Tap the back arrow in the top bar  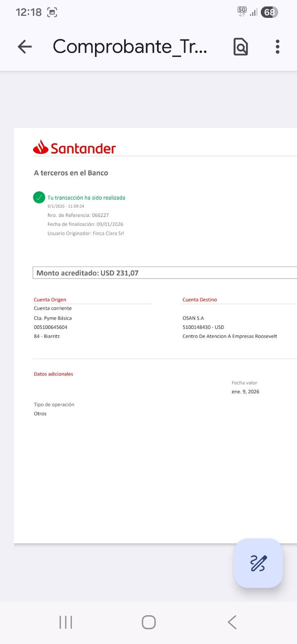click(x=24, y=47)
